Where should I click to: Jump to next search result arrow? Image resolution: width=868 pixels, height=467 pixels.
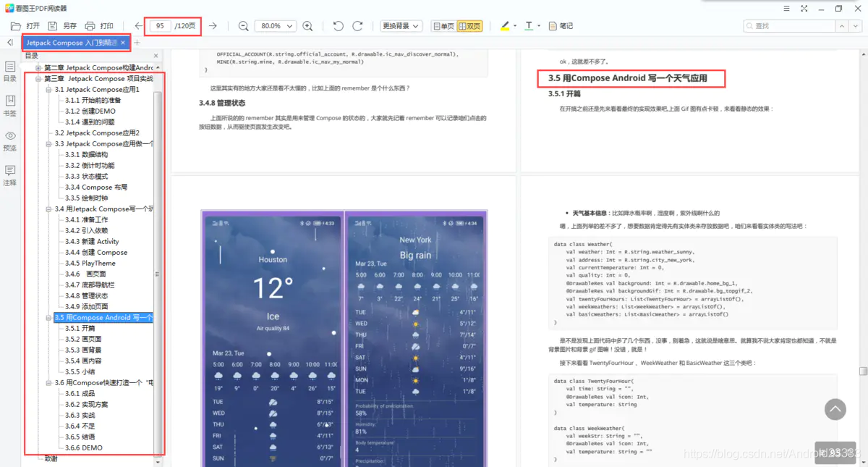point(857,25)
